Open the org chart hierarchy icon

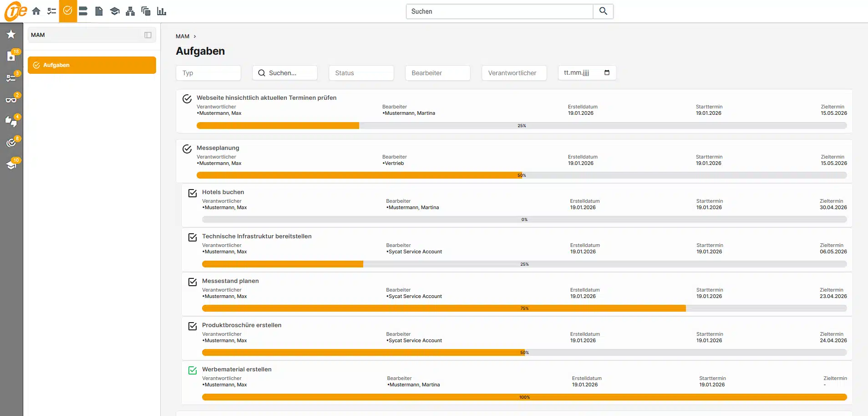(130, 11)
